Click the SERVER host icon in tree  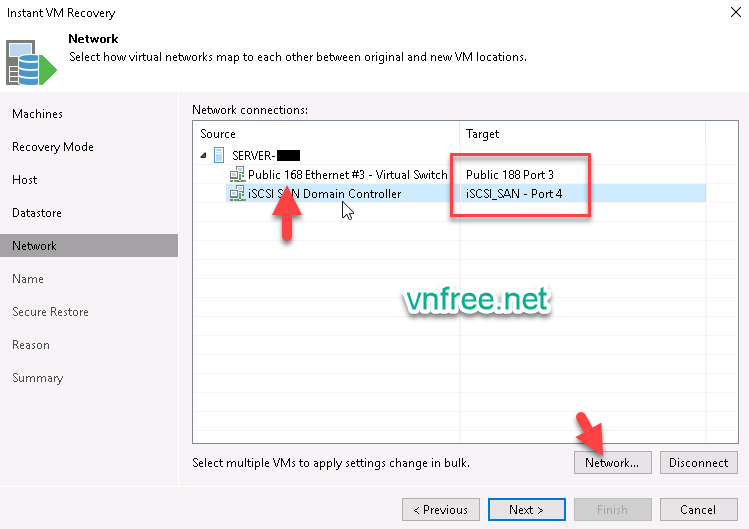pos(220,155)
